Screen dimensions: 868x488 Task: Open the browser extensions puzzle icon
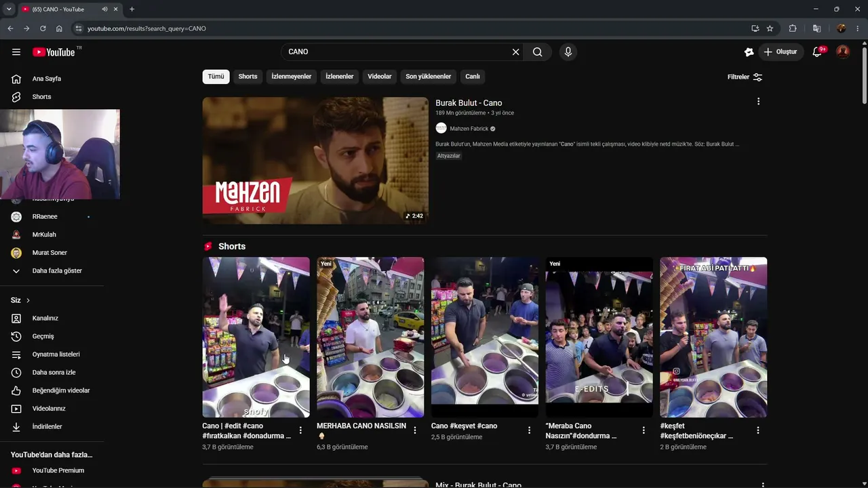(793, 28)
